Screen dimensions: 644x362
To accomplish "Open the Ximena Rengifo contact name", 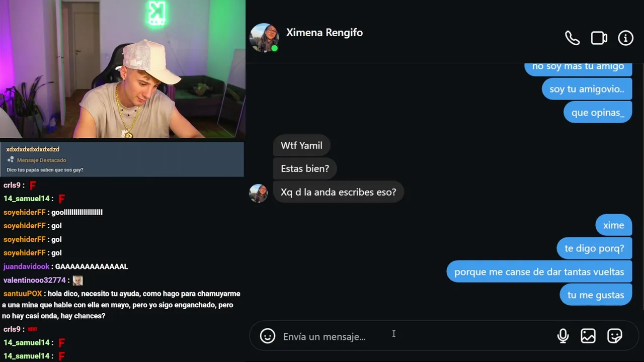I will pos(324,33).
